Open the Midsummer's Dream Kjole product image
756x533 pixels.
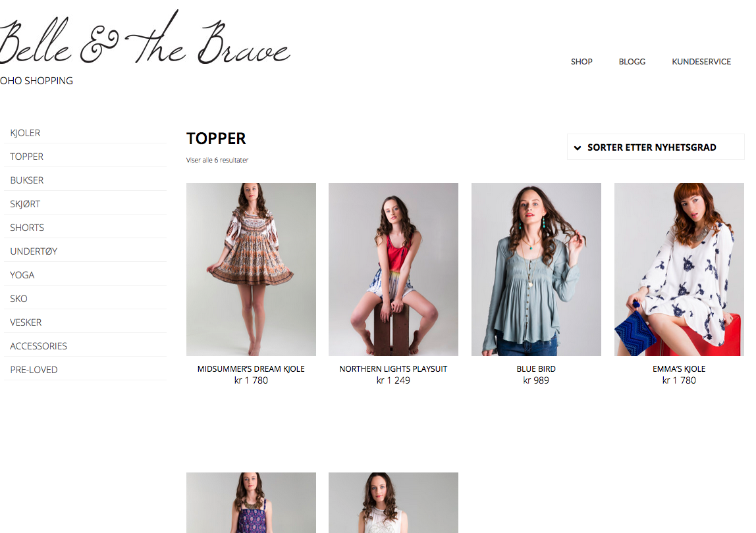click(x=251, y=269)
